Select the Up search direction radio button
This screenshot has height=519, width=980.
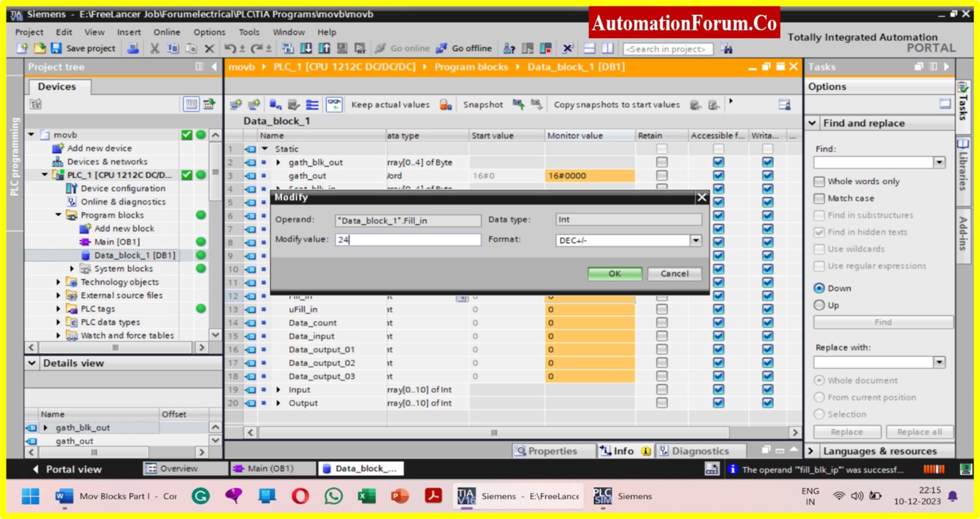(820, 305)
